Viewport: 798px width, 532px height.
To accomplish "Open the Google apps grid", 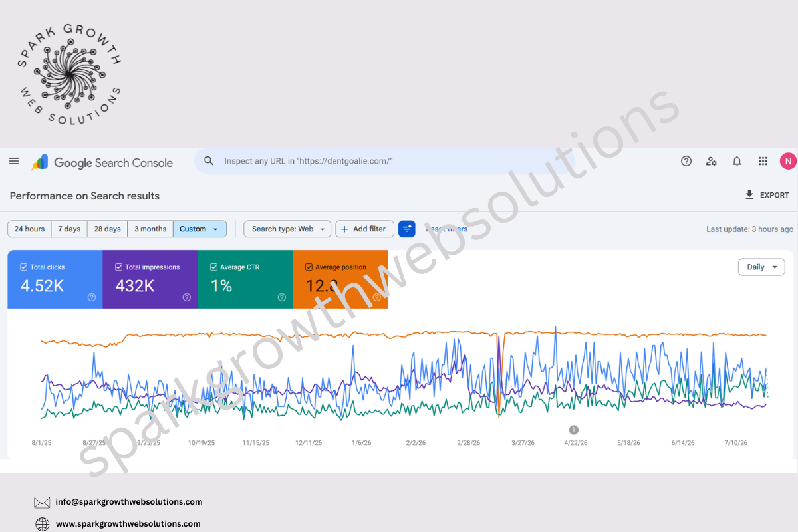I will coord(763,161).
